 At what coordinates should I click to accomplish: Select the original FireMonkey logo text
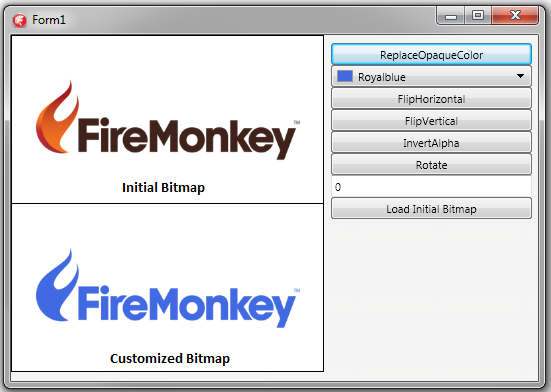(186, 138)
